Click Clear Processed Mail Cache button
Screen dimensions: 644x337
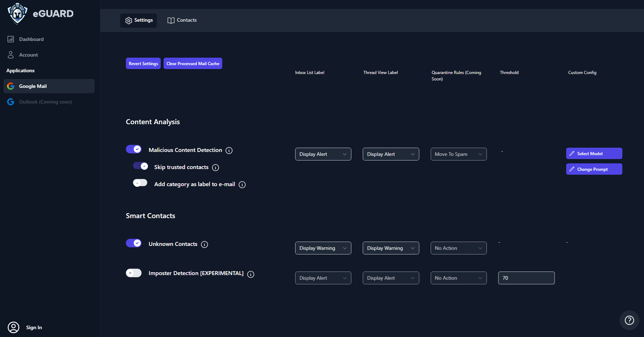pyautogui.click(x=193, y=63)
